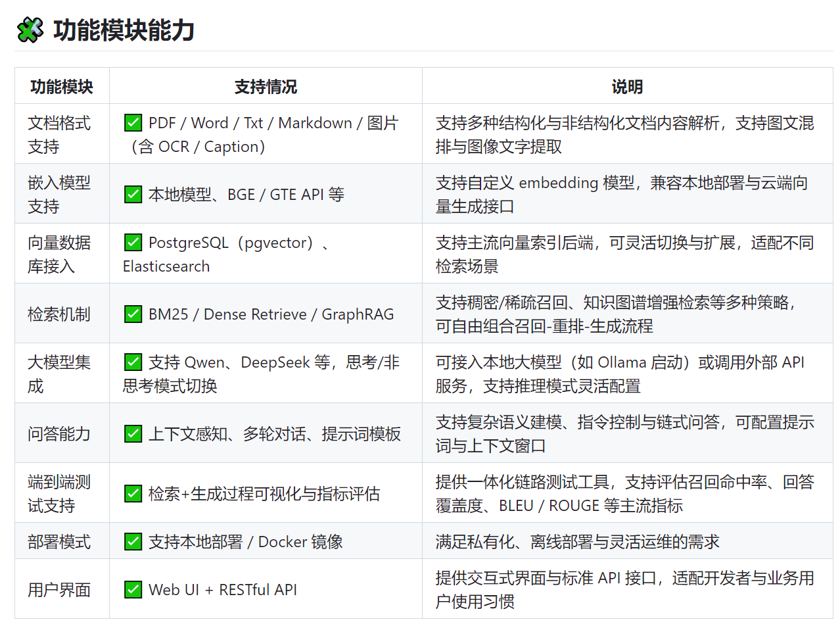Click the 向量数据库接入 cell
The image size is (840, 630).
(62, 254)
